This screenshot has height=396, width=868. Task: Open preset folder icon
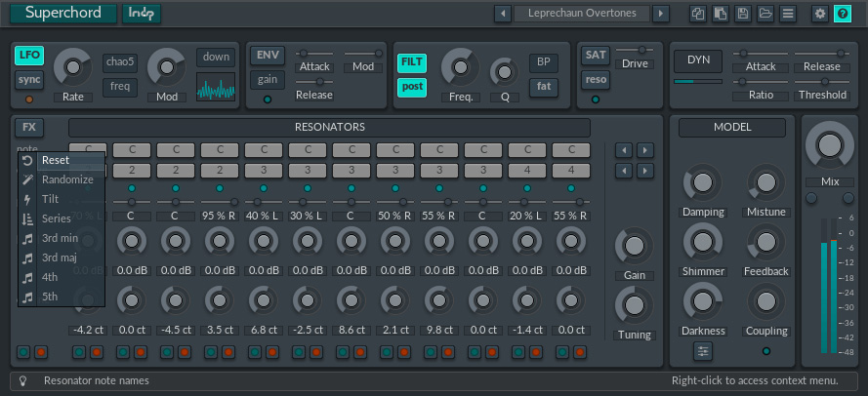(765, 14)
